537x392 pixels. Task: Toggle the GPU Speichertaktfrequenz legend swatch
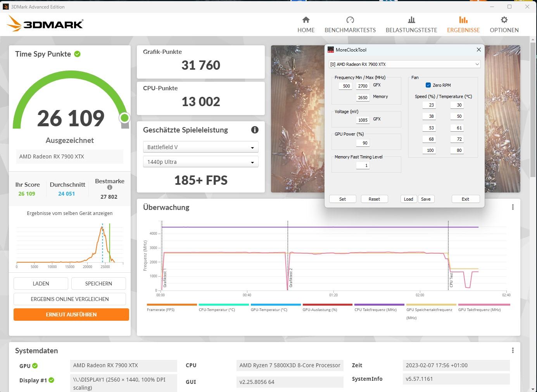click(x=431, y=305)
